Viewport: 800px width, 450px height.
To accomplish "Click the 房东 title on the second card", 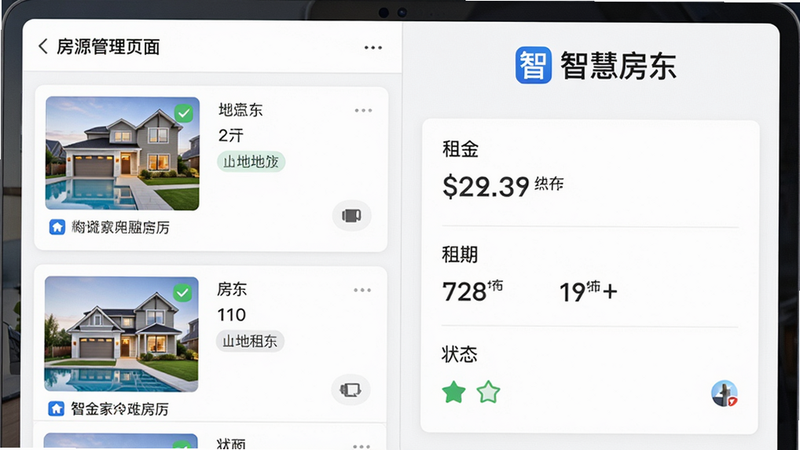I will click(x=232, y=289).
